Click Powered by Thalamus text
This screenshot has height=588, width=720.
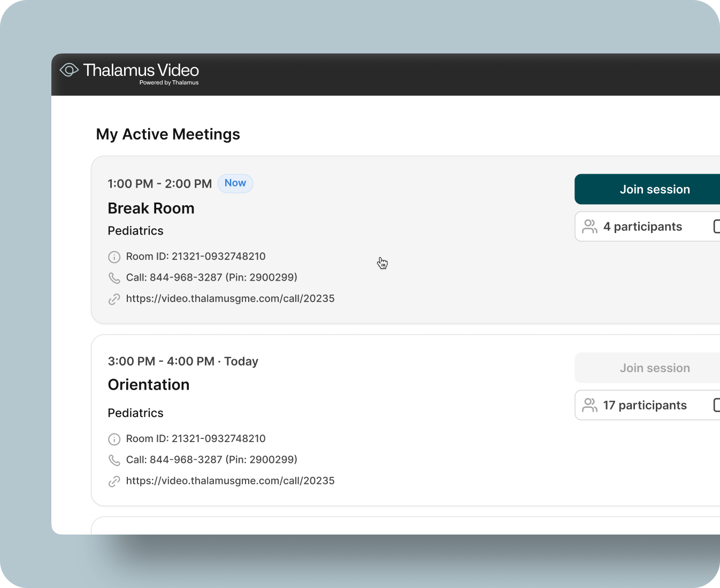click(x=169, y=82)
